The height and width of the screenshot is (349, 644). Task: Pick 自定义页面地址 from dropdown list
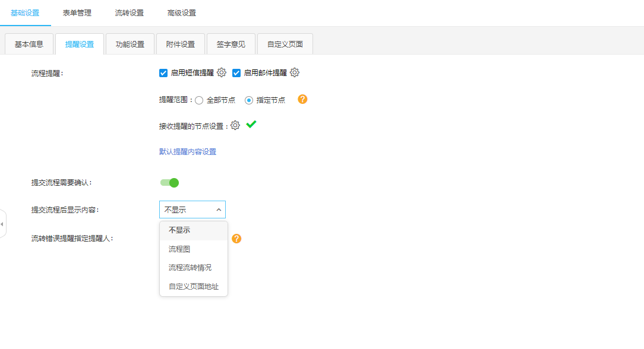[x=194, y=287]
